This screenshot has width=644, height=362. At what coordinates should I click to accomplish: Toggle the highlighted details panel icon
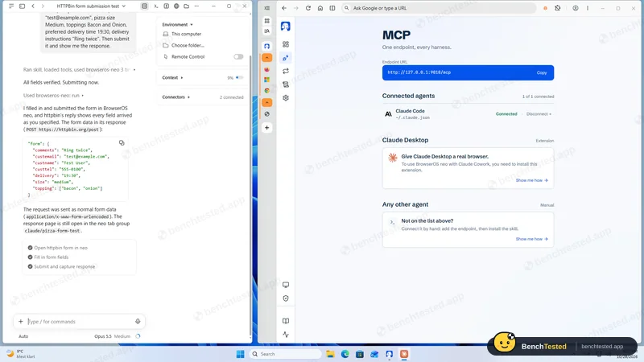(x=145, y=6)
